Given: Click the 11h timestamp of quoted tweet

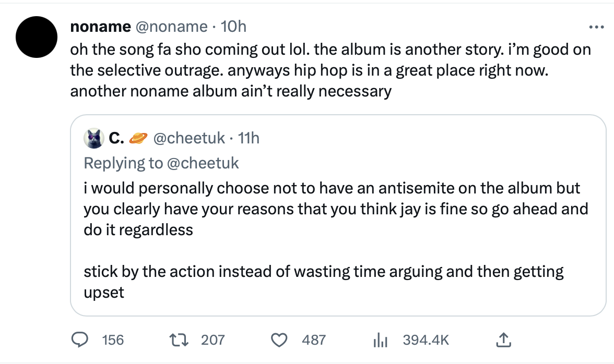Looking at the screenshot, I should [x=248, y=138].
